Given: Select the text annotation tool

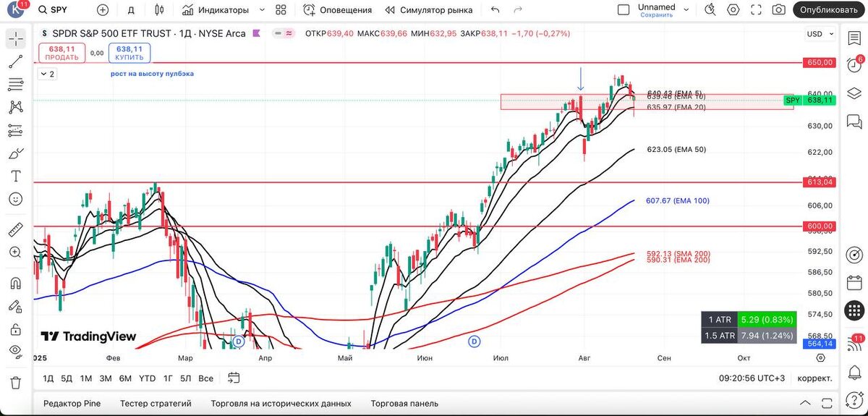Looking at the screenshot, I should (x=15, y=176).
